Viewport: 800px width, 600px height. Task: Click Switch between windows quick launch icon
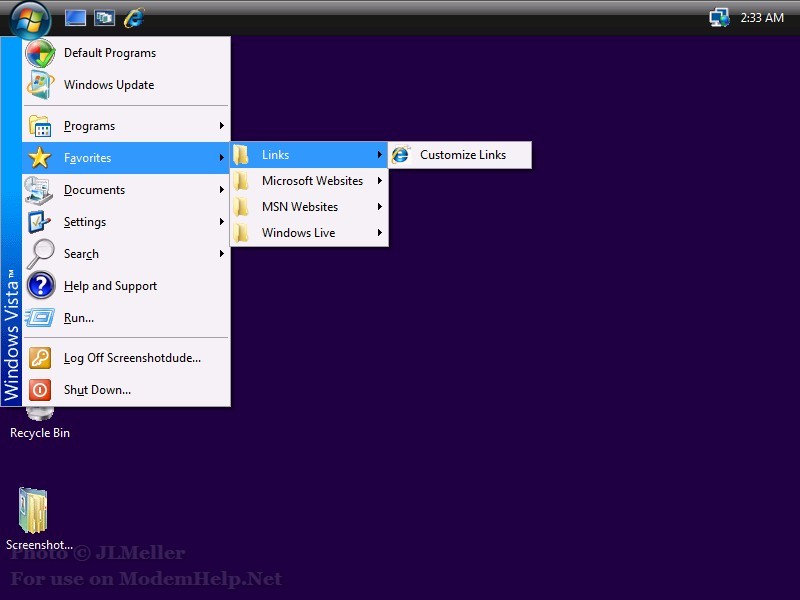click(x=105, y=18)
